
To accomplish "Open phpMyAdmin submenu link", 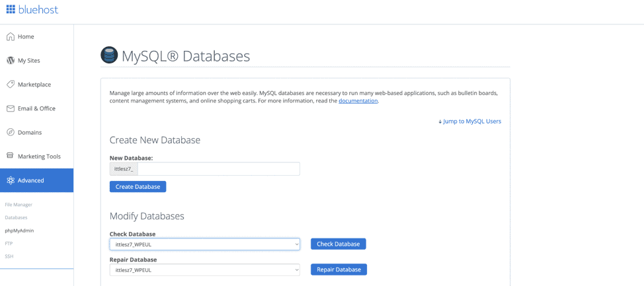I will pos(19,231).
